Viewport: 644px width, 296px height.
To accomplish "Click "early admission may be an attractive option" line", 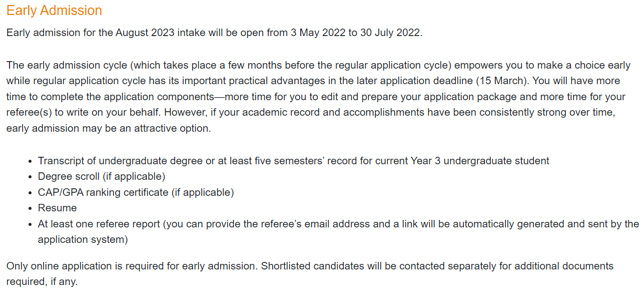I will 109,129.
